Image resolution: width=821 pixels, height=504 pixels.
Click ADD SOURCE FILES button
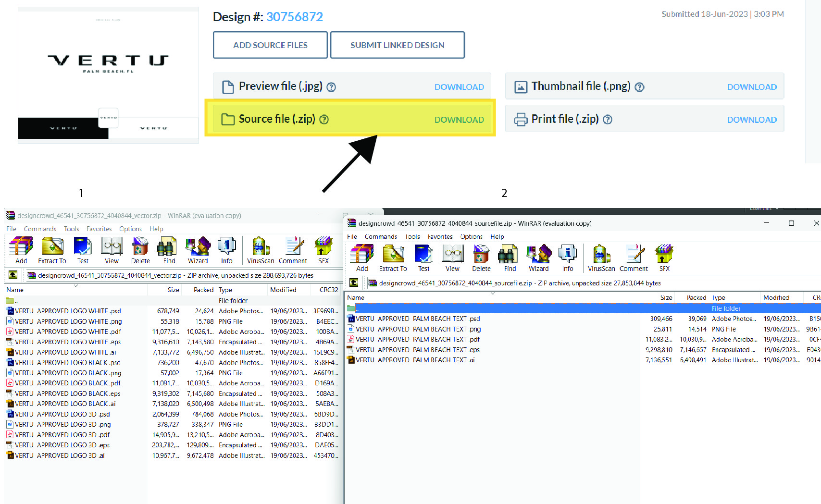(270, 45)
